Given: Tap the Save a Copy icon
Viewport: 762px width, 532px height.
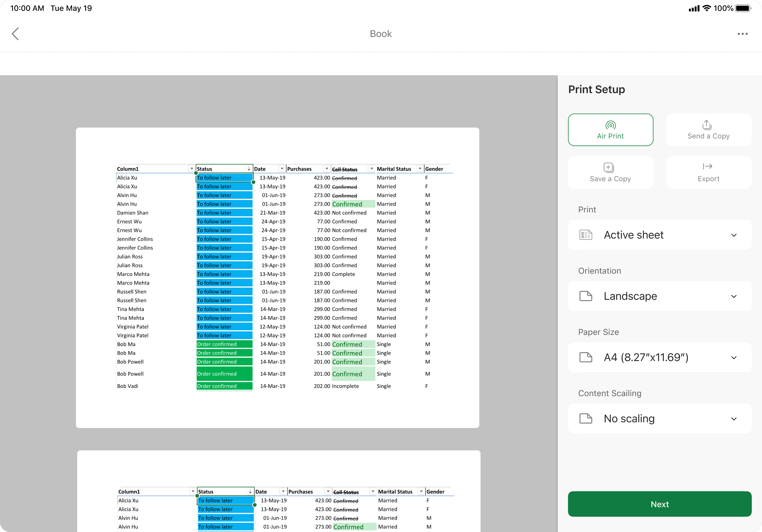Looking at the screenshot, I should coord(609,167).
